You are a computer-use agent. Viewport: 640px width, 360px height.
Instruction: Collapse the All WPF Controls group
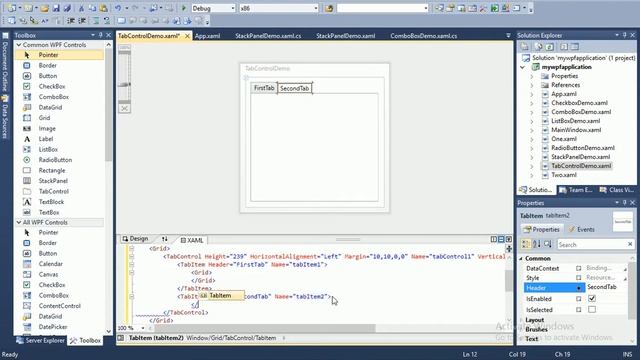click(19, 222)
